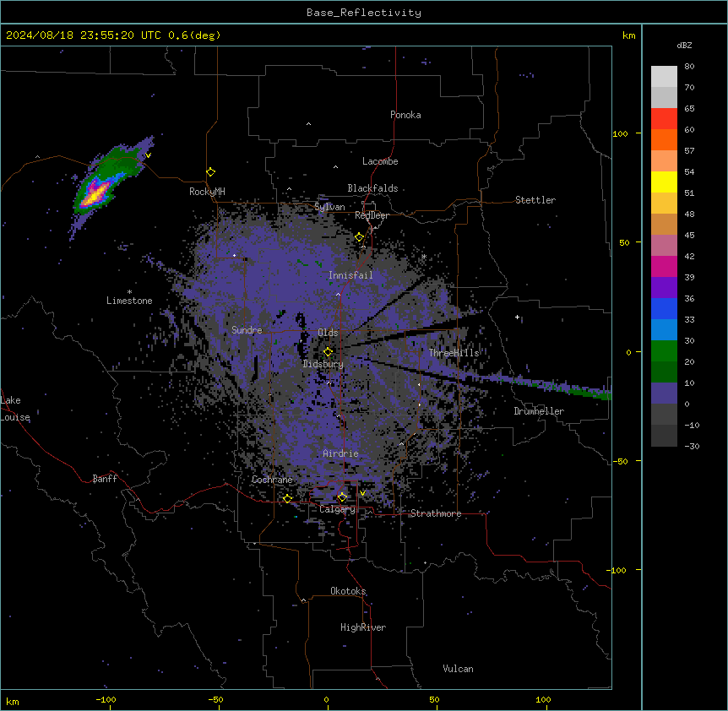
Task: Click the yellow v marker beside the storm cell
Action: [148, 155]
